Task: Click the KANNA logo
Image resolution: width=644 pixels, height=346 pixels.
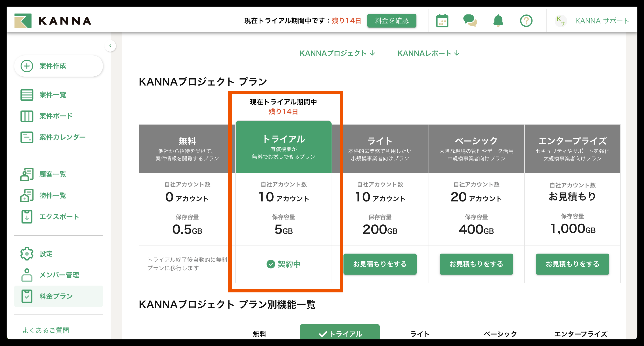Action: (53, 21)
